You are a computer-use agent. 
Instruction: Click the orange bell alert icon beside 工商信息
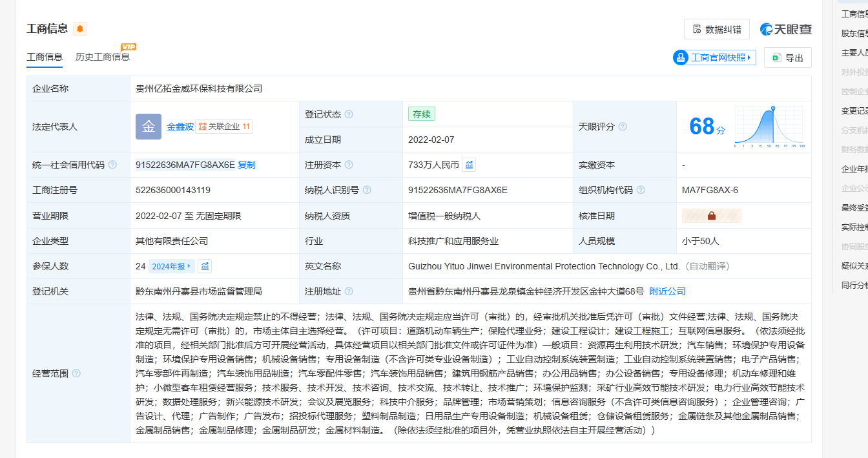pos(79,28)
